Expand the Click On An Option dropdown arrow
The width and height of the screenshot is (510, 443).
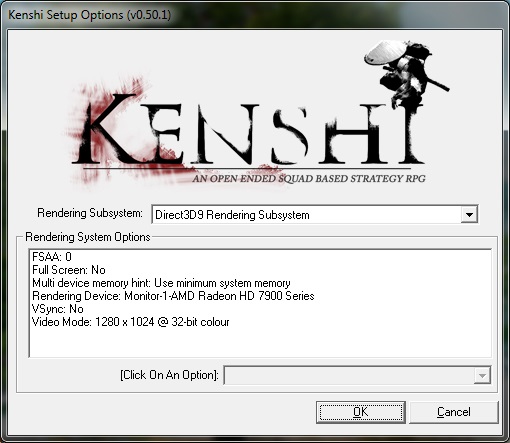point(482,376)
